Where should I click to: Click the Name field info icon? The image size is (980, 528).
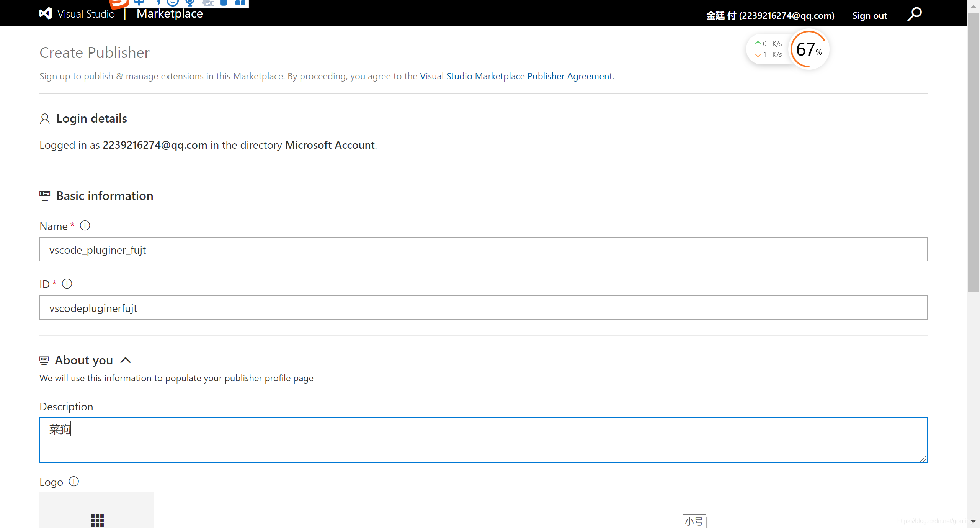coord(85,226)
